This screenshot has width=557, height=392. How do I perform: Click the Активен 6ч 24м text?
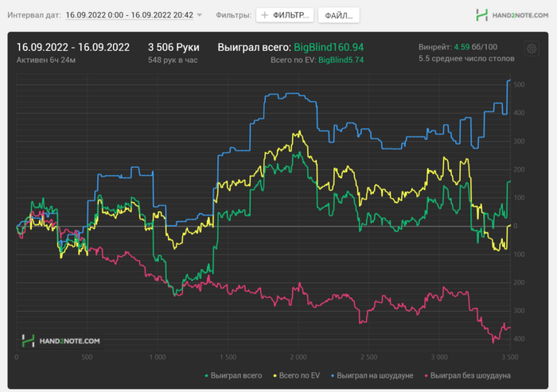point(46,60)
